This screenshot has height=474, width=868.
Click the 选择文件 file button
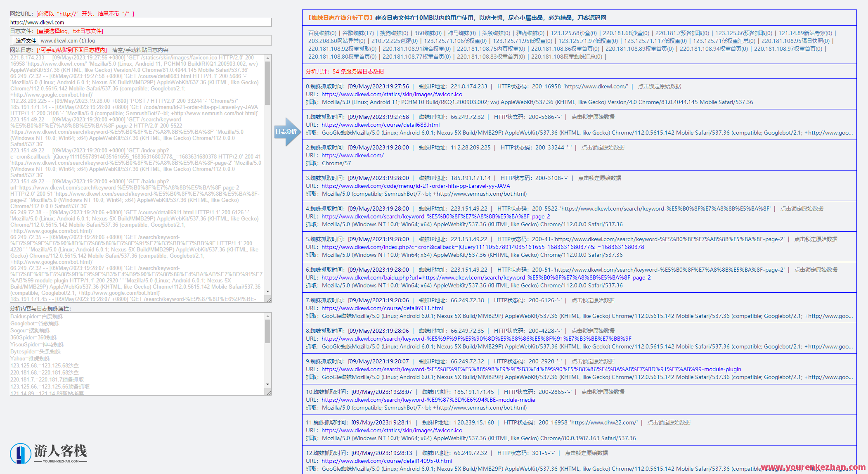(26, 40)
